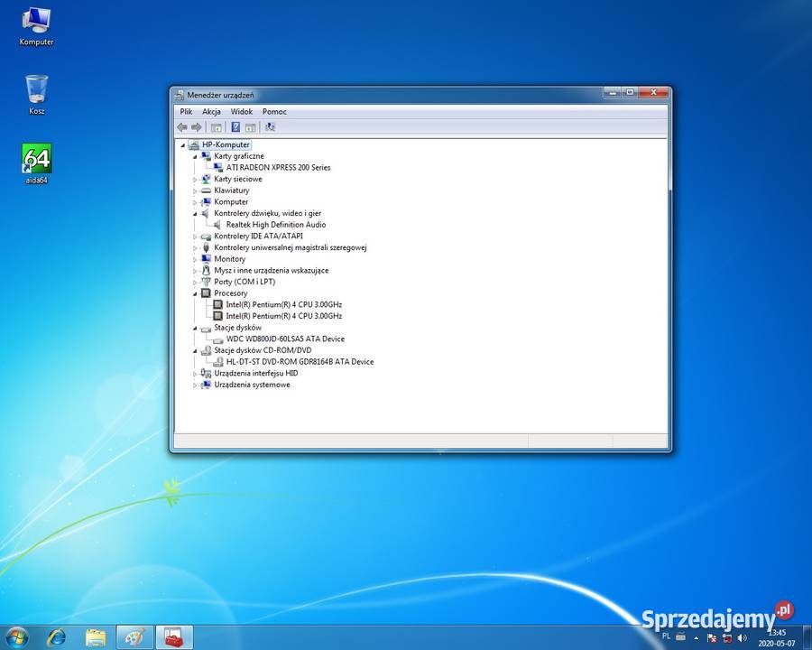Select the second Intel(R) Pentium(R) 4 CPU entry

pyautogui.click(x=284, y=316)
